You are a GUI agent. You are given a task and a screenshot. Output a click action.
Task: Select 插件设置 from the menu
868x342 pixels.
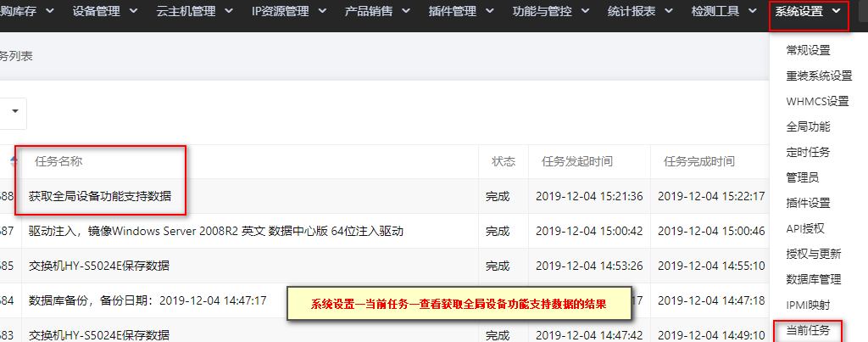tap(808, 203)
